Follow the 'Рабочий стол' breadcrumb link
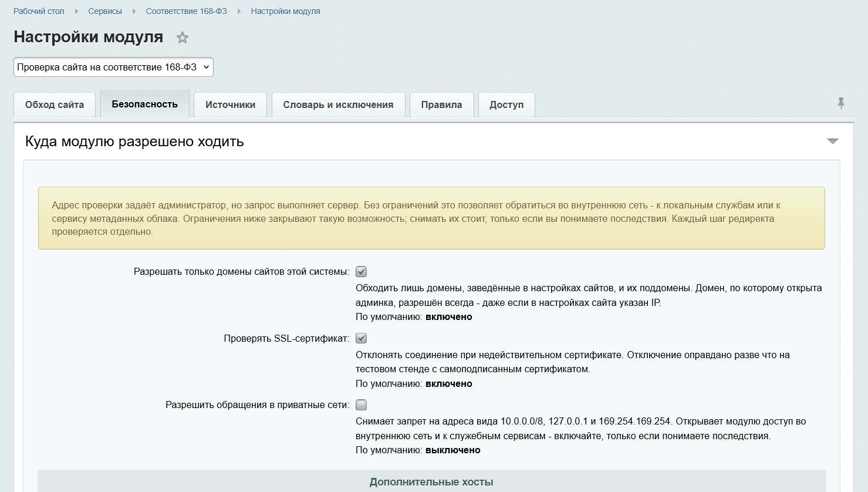Screen dimensions: 868x492 coord(39,11)
